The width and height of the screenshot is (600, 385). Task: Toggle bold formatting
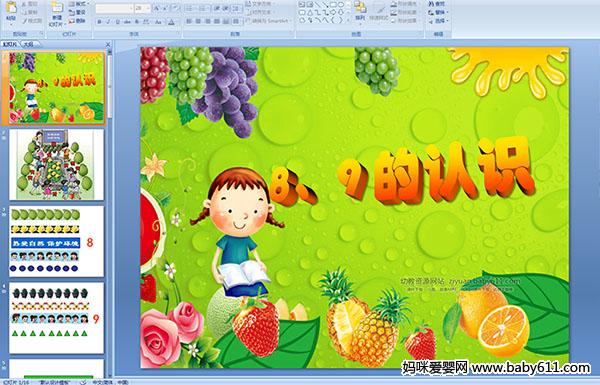pyautogui.click(x=100, y=22)
